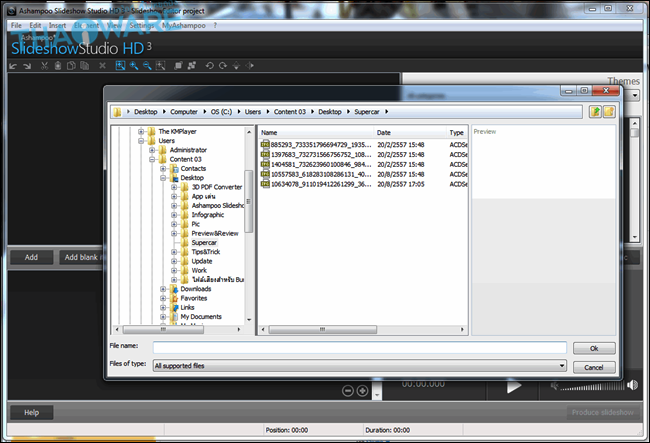Click the create new folder icon
Viewport: 650px width, 443px height.
pyautogui.click(x=609, y=111)
